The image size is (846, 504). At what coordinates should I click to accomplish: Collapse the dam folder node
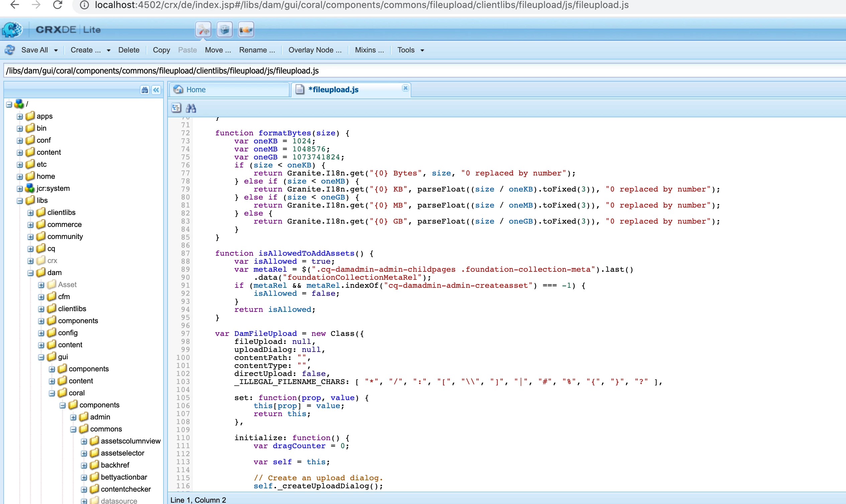(30, 273)
